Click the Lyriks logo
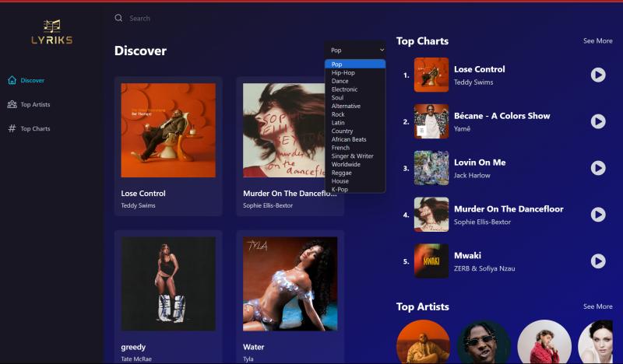Viewport: 623px width, 364px height. click(52, 32)
